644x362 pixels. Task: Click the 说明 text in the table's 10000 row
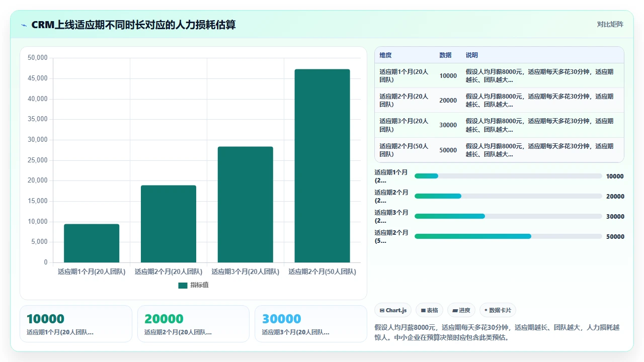[x=540, y=75]
